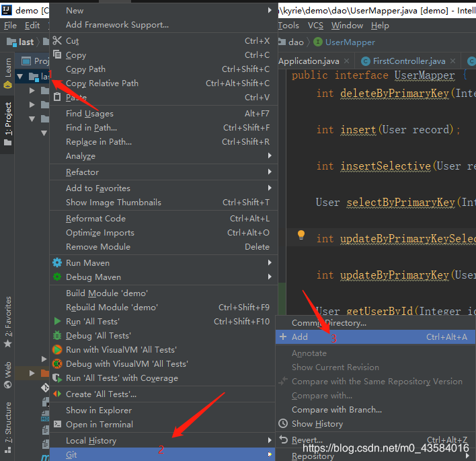Click the UserMapper breadcrumb link
Screen dimensions: 476x461
click(350, 42)
